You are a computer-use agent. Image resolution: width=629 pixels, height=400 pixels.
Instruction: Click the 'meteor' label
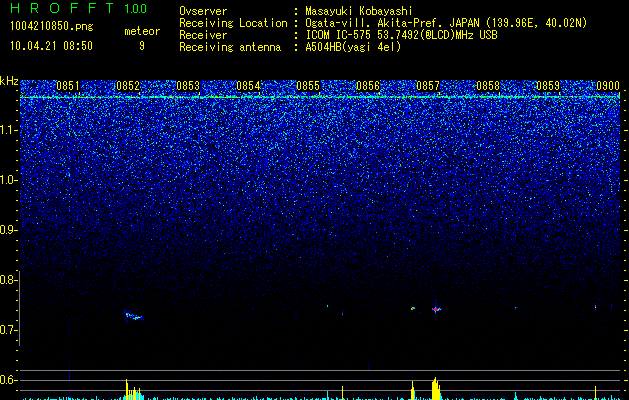[142, 31]
